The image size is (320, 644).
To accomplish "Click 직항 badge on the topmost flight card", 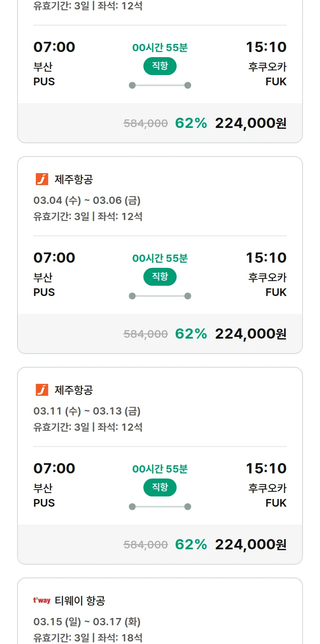I will (160, 66).
